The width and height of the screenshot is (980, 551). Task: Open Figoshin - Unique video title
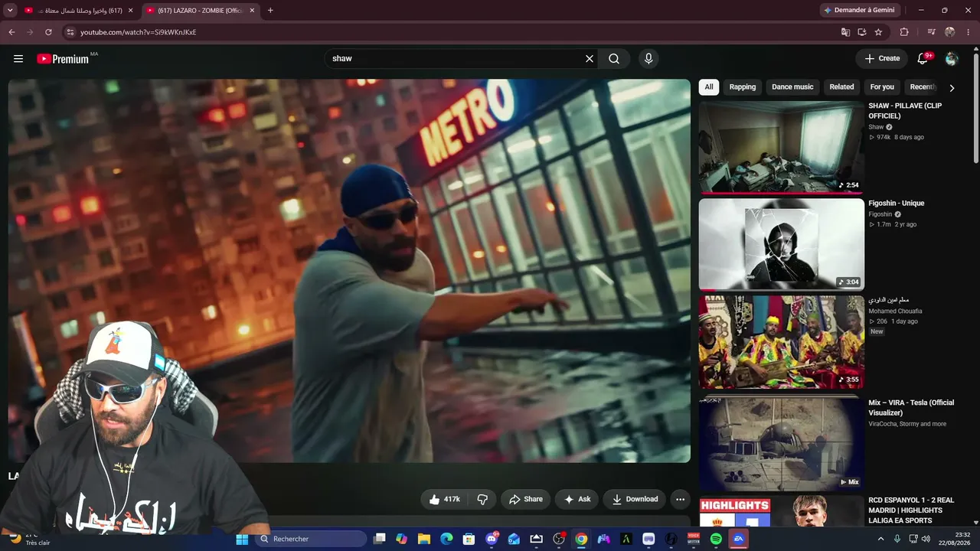[x=896, y=203]
